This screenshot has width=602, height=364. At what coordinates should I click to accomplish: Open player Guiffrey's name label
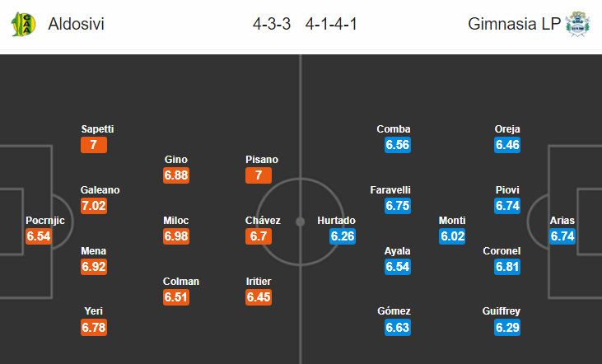(502, 311)
